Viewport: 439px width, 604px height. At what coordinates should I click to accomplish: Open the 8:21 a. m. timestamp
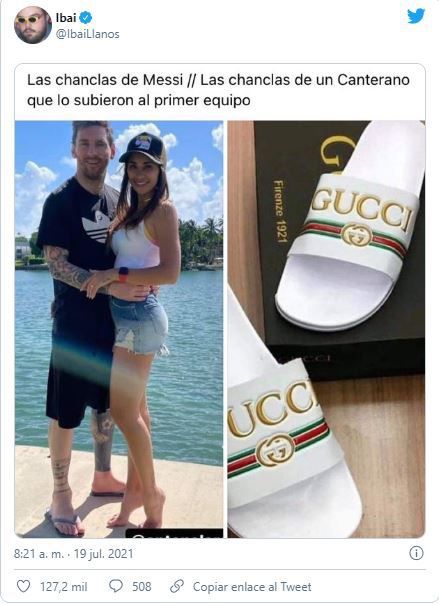[38, 554]
